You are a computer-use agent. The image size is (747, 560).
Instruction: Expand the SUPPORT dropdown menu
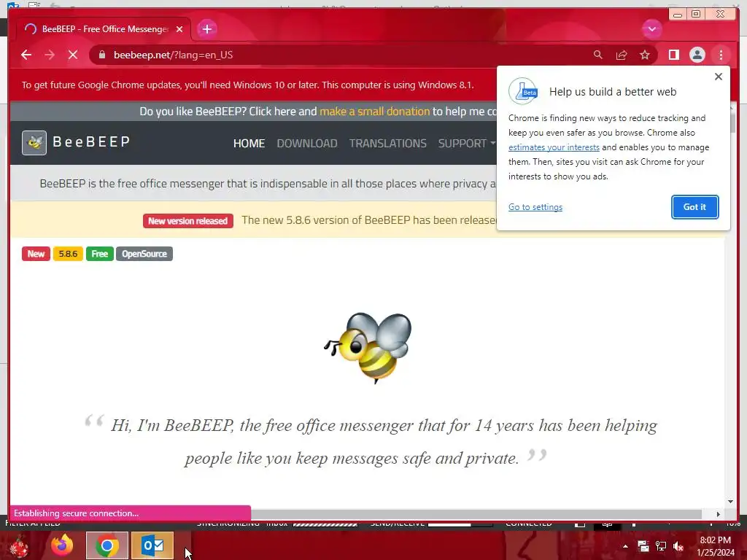466,144
